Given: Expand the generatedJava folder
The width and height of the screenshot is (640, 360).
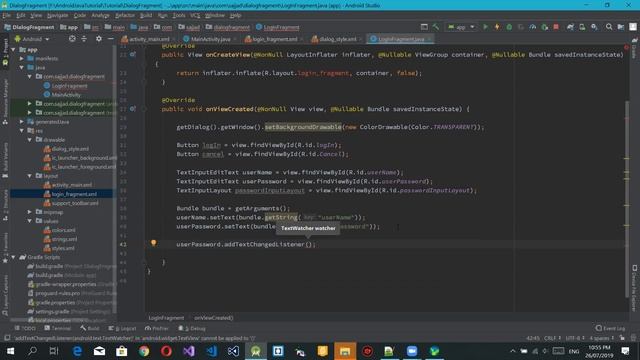Looking at the screenshot, I should [22, 122].
